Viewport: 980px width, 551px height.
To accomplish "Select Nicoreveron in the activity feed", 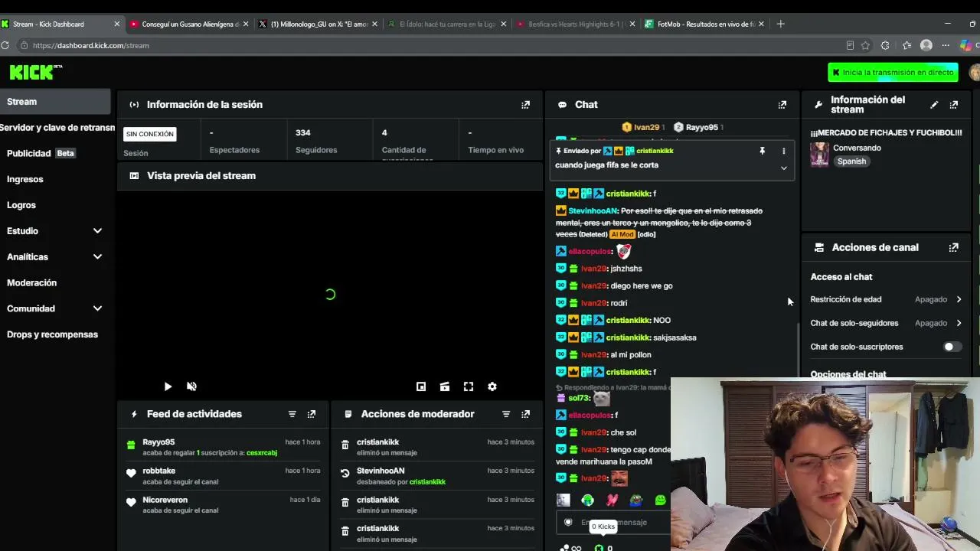I will point(165,500).
